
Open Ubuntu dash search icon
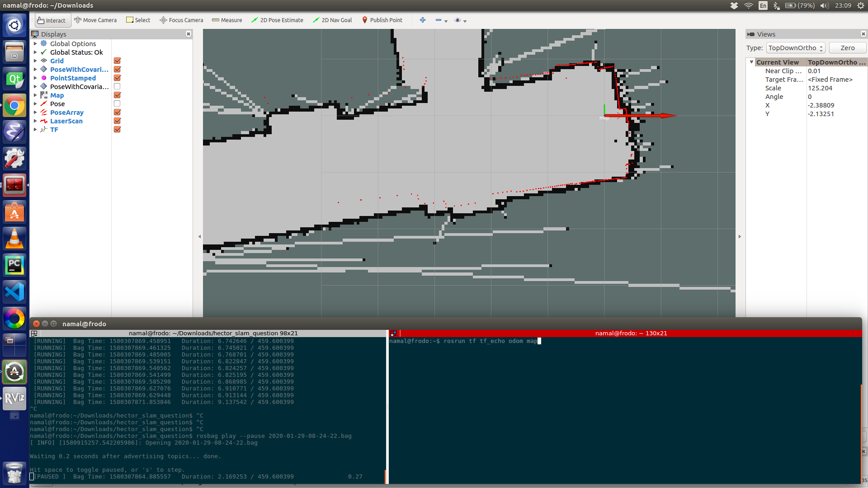(x=14, y=25)
